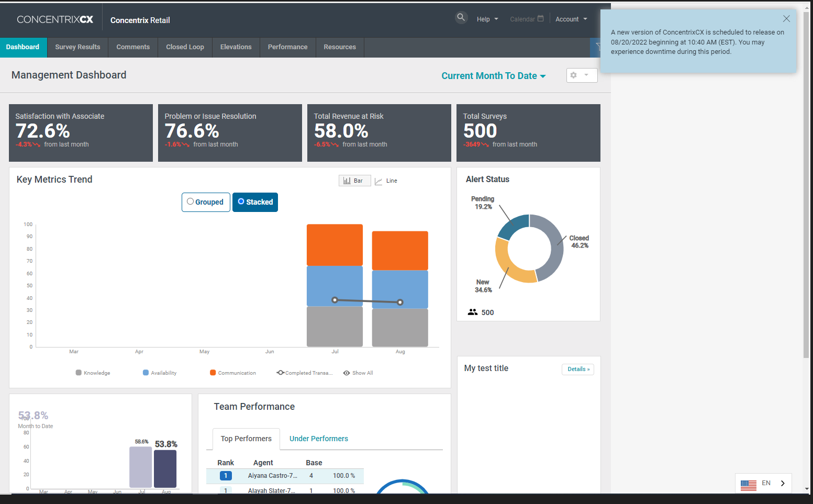The width and height of the screenshot is (813, 504).
Task: Go to the Comments tab
Action: pyautogui.click(x=133, y=47)
